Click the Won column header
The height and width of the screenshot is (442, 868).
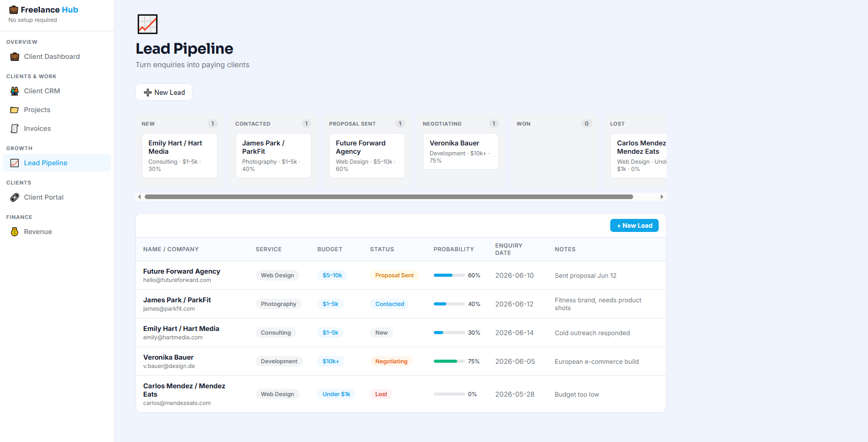coord(523,124)
